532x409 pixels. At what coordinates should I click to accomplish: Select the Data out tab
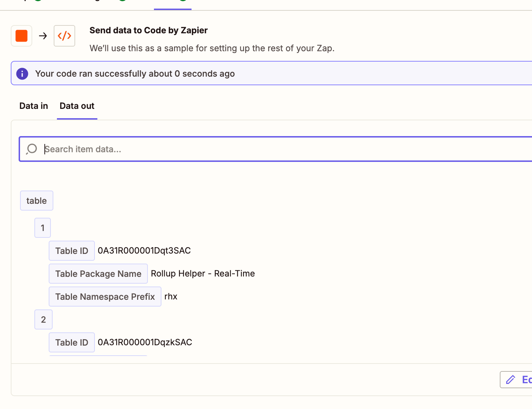click(x=77, y=106)
